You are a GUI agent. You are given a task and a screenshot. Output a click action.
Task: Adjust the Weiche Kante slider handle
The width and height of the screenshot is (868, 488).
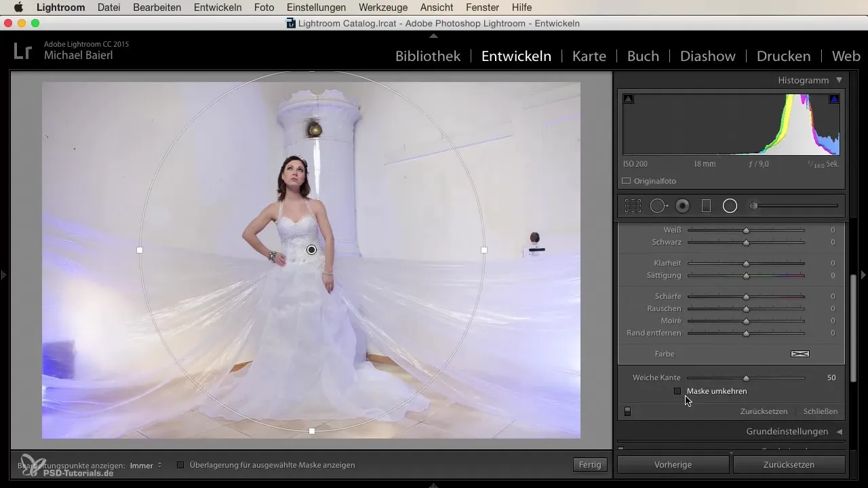[x=746, y=378]
